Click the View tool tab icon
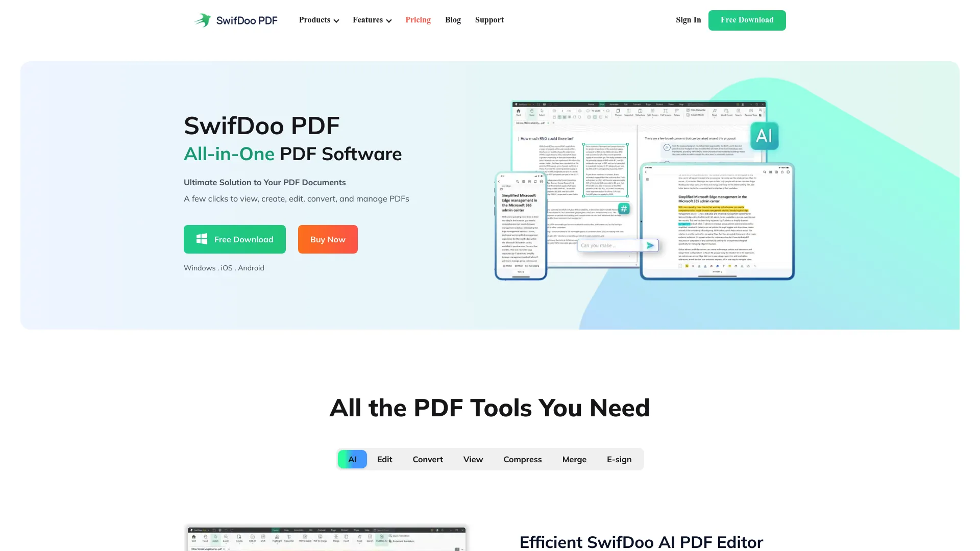This screenshot has height=551, width=980. point(473,459)
